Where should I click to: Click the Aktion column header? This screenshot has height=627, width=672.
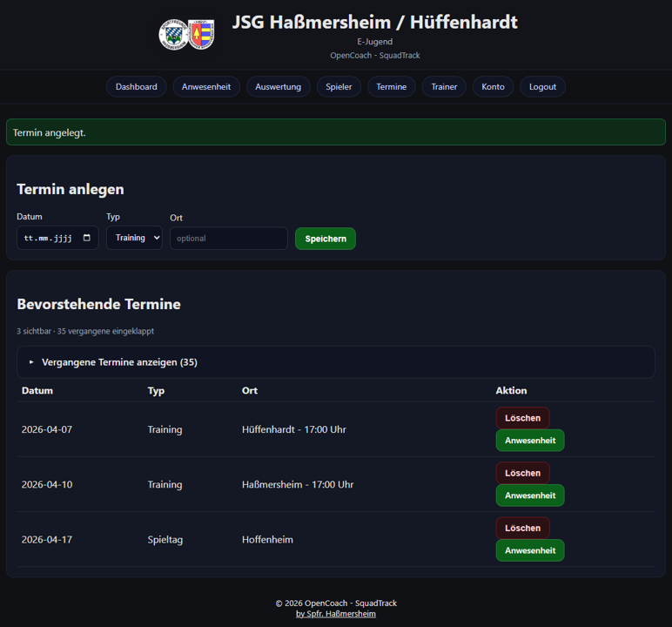click(x=511, y=390)
